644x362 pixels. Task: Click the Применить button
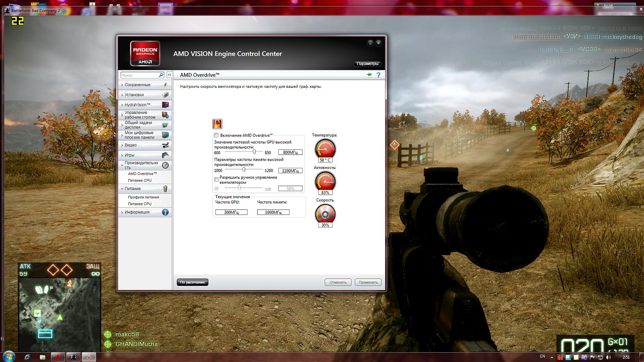coord(368,282)
